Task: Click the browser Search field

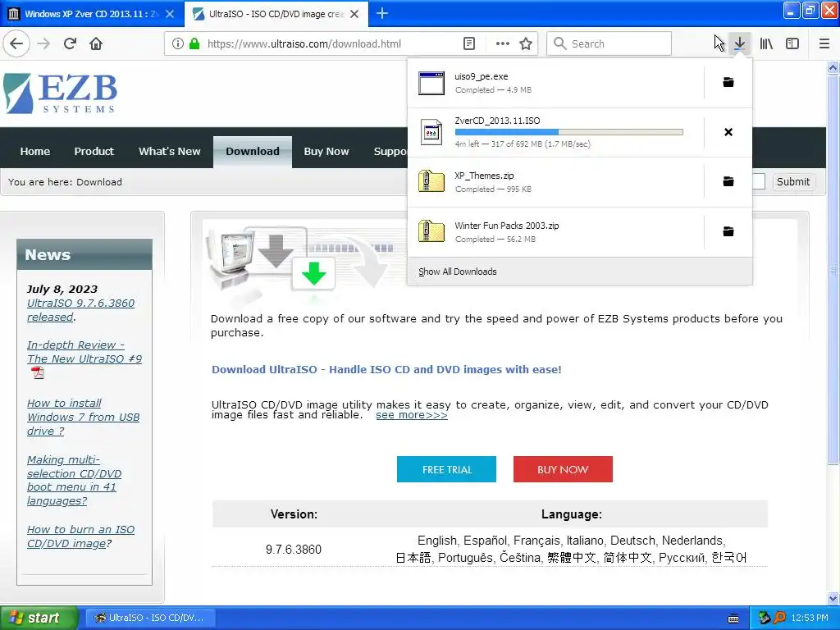Action: coord(609,43)
